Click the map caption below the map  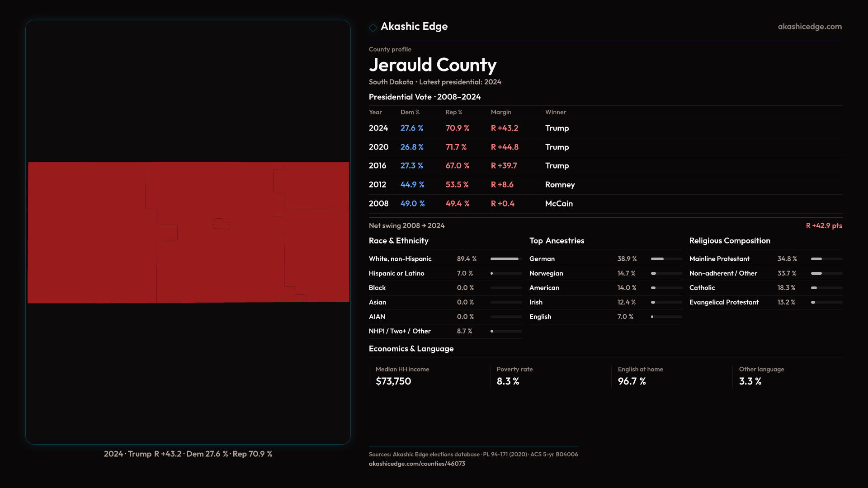tap(188, 454)
